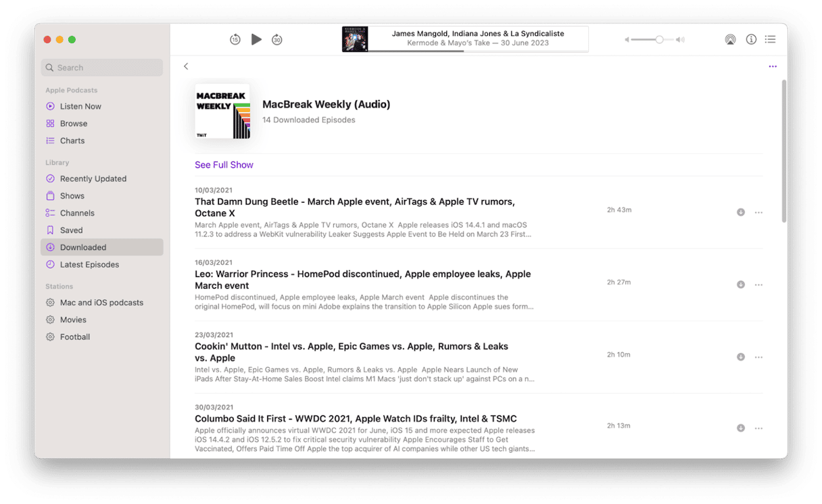This screenshot has height=504, width=822.
Task: Go back using the left chevron
Action: (x=186, y=66)
